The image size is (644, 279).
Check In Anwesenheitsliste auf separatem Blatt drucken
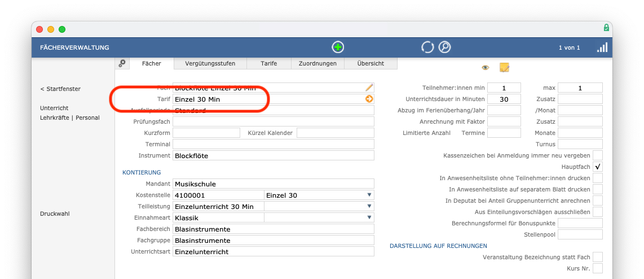(x=598, y=189)
